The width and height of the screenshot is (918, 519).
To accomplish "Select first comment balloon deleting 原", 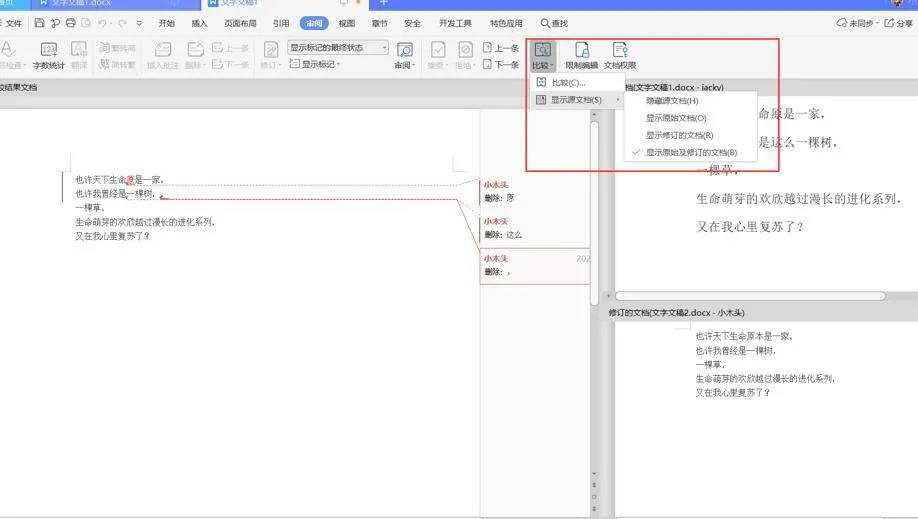I will pyautogui.click(x=535, y=192).
